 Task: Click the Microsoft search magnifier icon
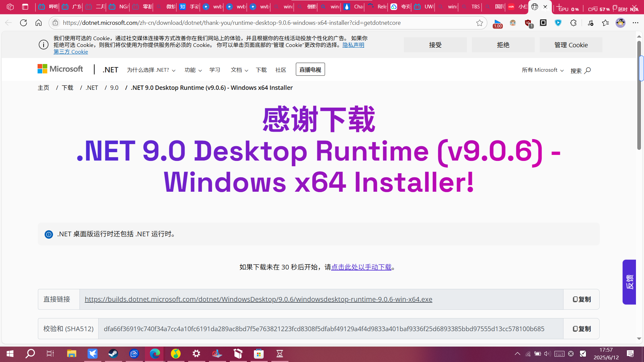[x=587, y=70]
